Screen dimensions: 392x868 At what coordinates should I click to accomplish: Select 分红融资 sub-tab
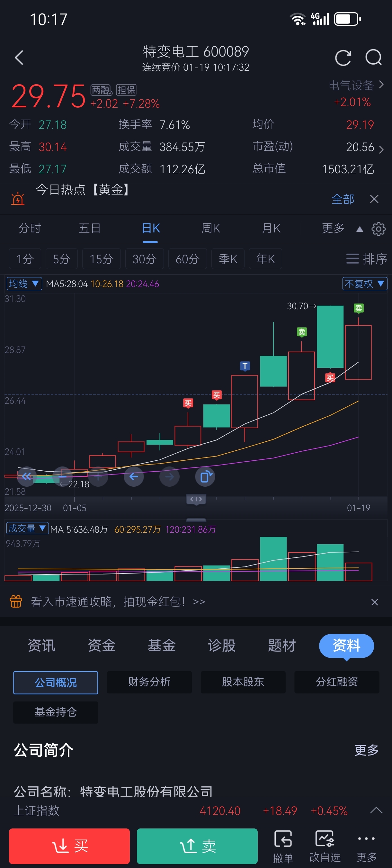point(337,682)
